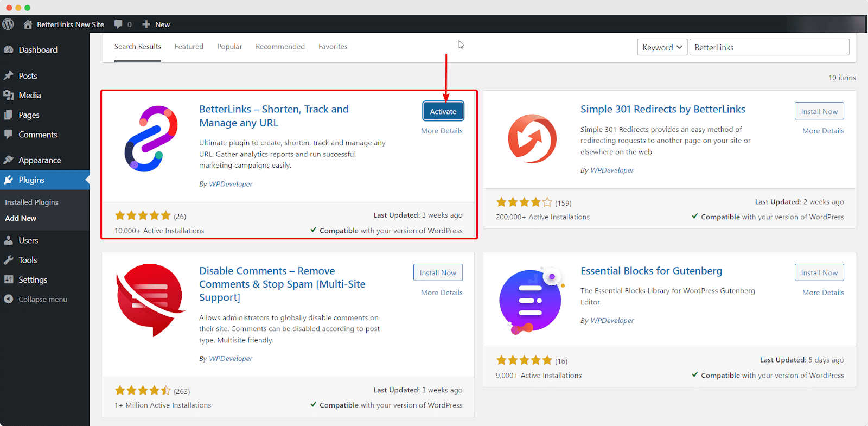The image size is (868, 426).
Task: Click 'Last Updated: 2 weeks ago' text
Action: click(799, 202)
